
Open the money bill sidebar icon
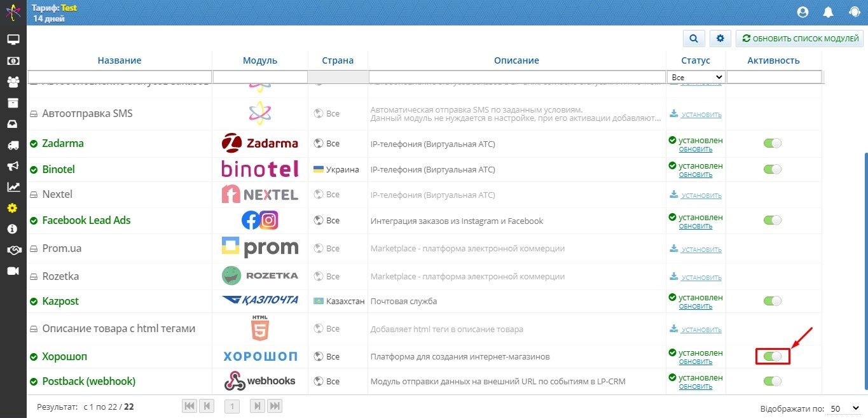13,60
